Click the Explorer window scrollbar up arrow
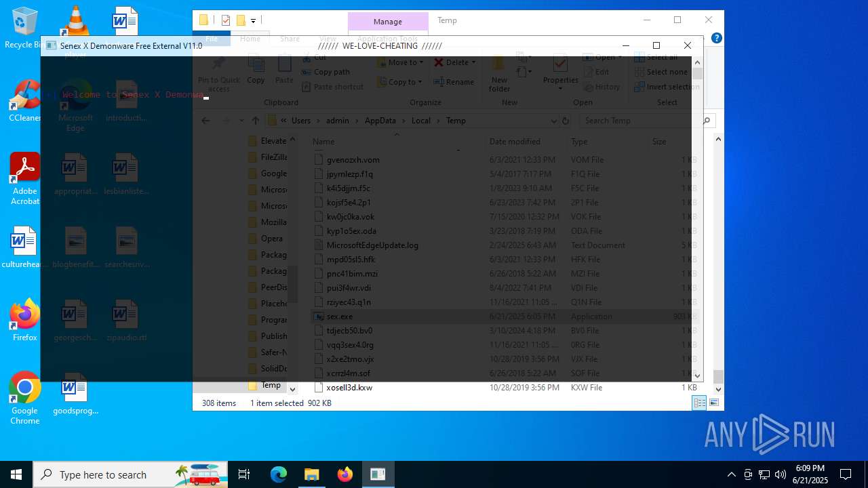868x488 pixels. [x=718, y=139]
